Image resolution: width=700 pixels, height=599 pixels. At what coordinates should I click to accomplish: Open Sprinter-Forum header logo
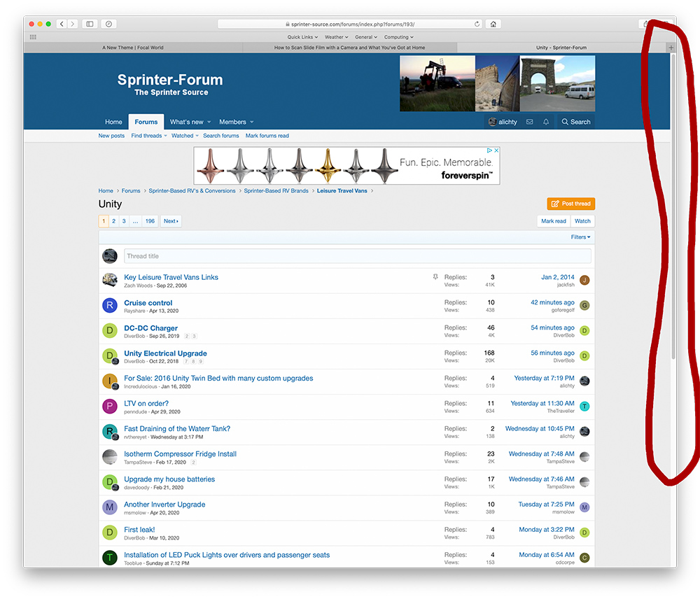coord(170,84)
